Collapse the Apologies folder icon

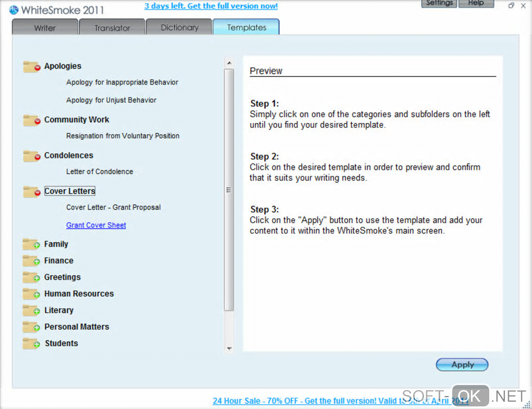32,67
